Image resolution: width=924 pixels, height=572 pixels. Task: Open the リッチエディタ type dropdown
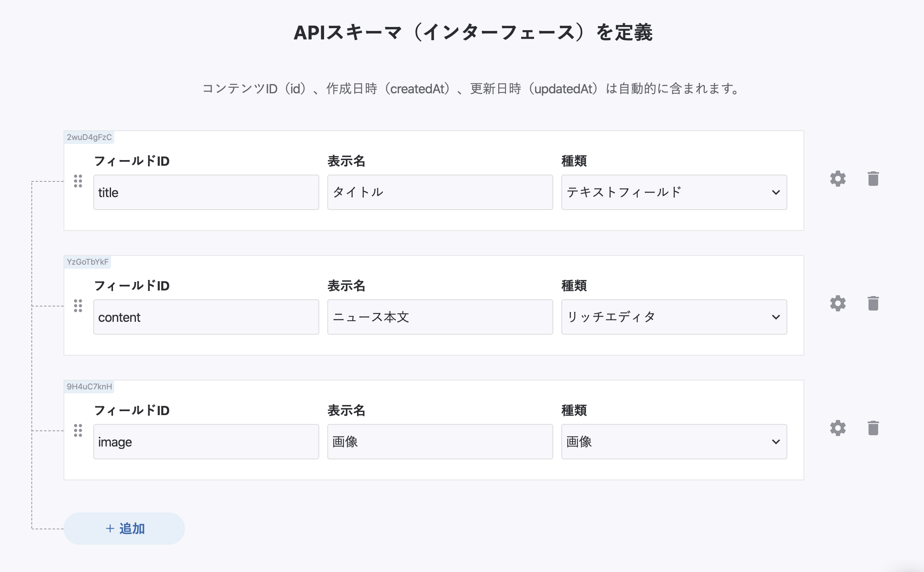click(673, 317)
